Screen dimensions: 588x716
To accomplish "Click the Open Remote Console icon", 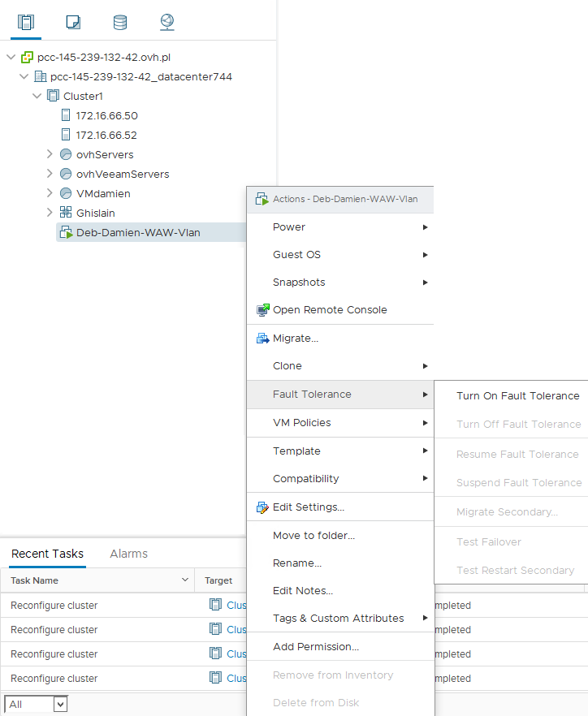I will click(262, 310).
